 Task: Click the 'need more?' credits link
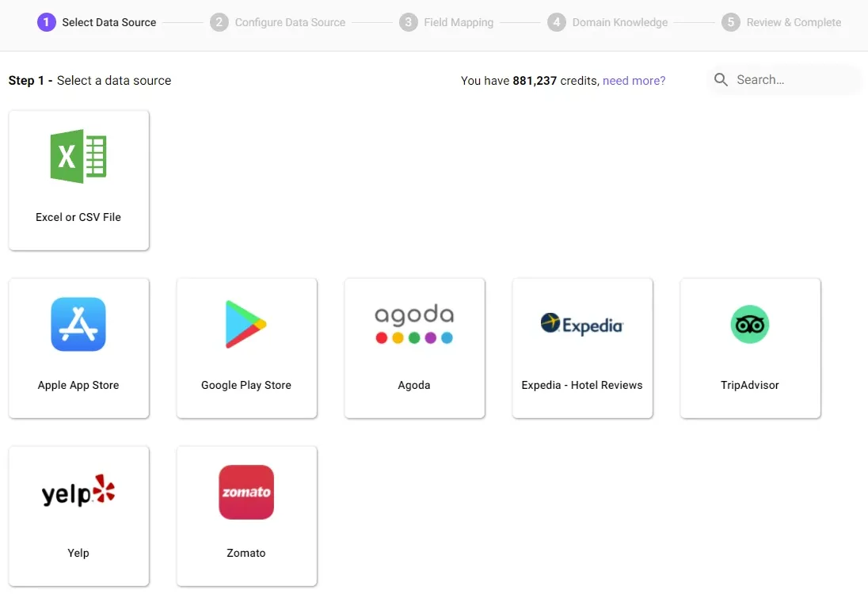pyautogui.click(x=634, y=81)
